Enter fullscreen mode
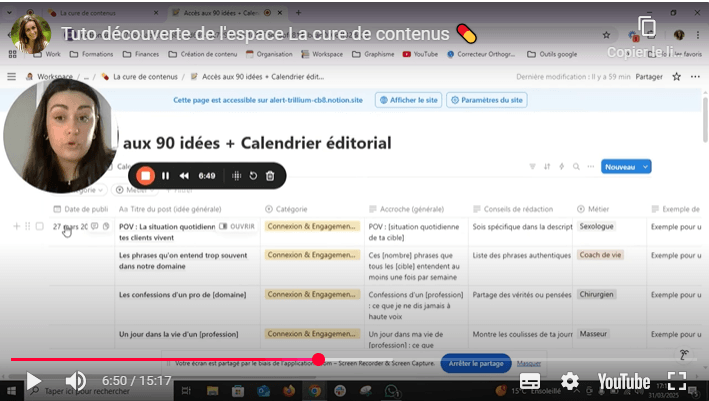This screenshot has height=401, width=709. (677, 381)
